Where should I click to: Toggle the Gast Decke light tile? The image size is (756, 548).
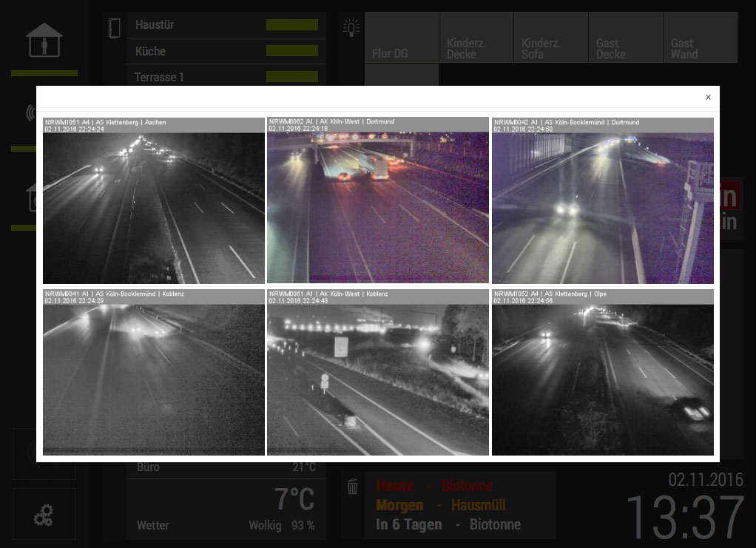(626, 38)
